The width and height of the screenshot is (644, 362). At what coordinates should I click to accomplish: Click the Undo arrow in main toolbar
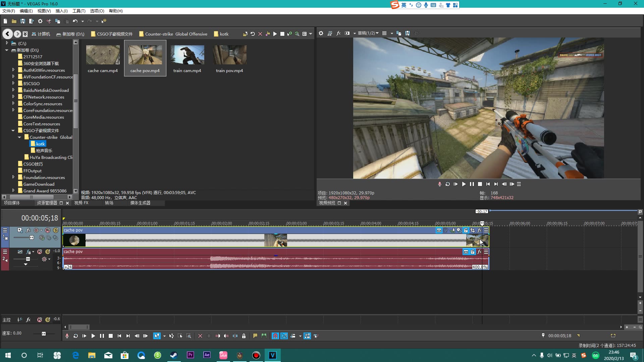pos(75,21)
